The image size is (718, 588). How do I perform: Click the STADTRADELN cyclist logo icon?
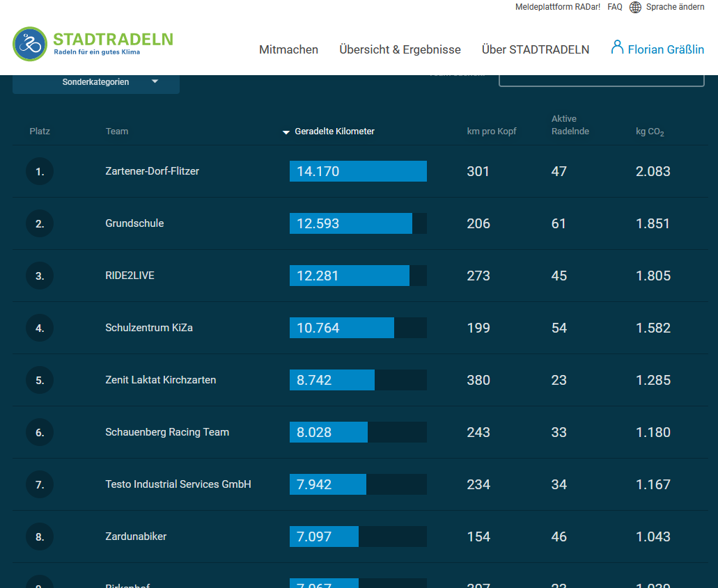tap(30, 44)
